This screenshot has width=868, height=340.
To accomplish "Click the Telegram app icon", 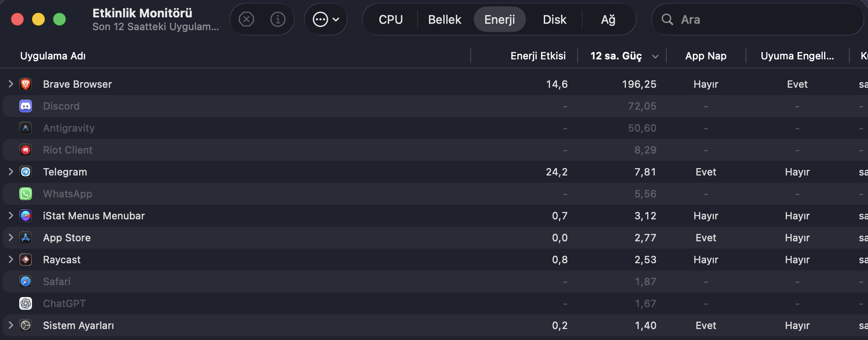I will (26, 172).
